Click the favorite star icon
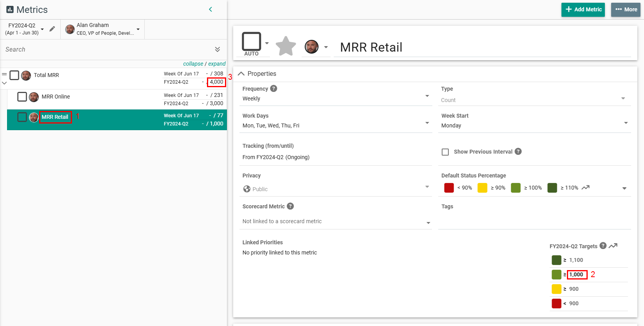644x326 pixels. (286, 47)
